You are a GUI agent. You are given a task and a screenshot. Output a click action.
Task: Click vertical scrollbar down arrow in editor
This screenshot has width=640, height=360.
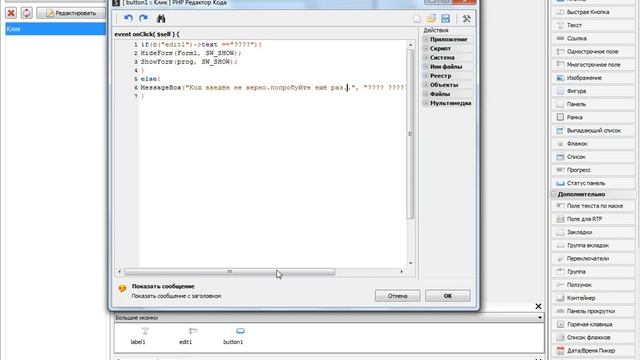pyautogui.click(x=410, y=263)
